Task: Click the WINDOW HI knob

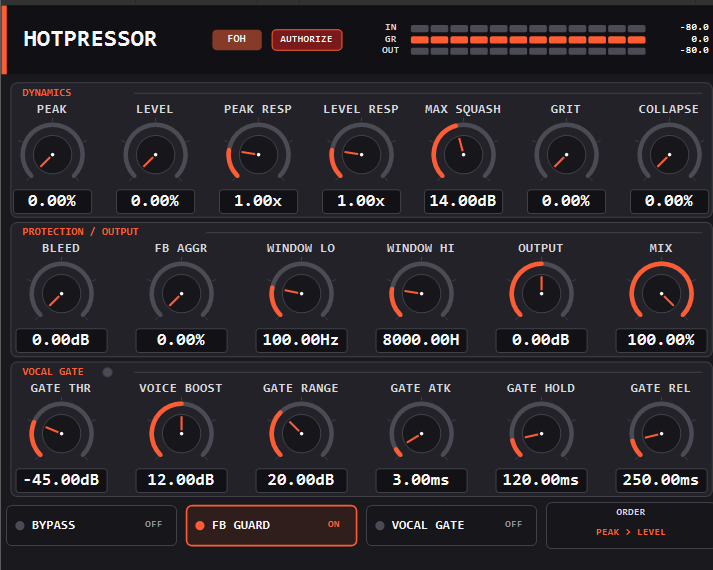Action: pyautogui.click(x=421, y=294)
